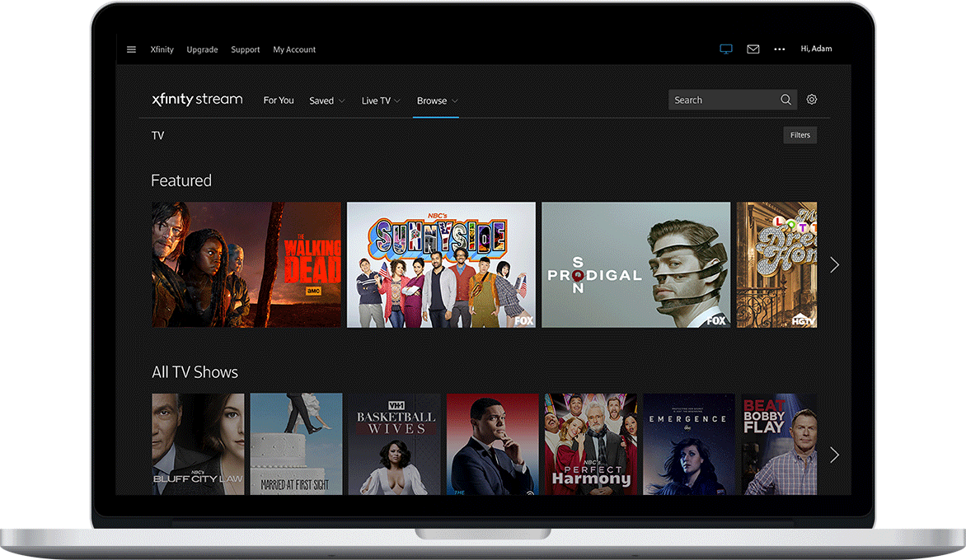Advance Featured row with right arrow
966x560 pixels.
pos(835,265)
